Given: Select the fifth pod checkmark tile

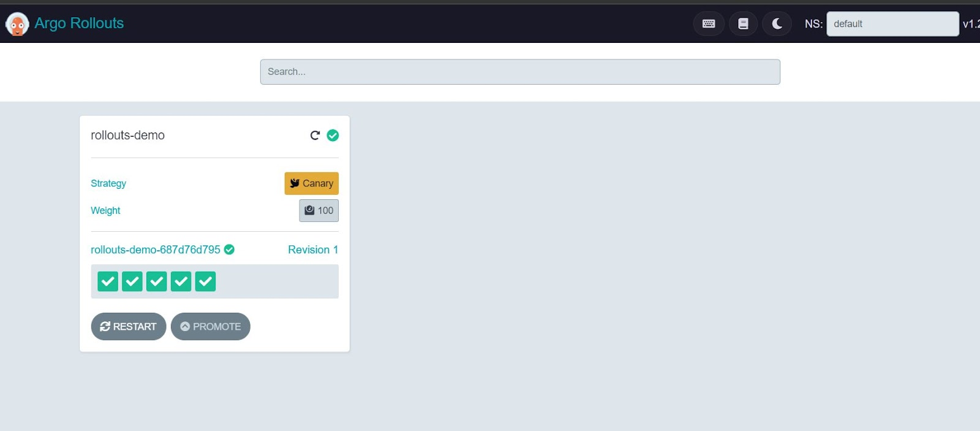Looking at the screenshot, I should point(206,281).
